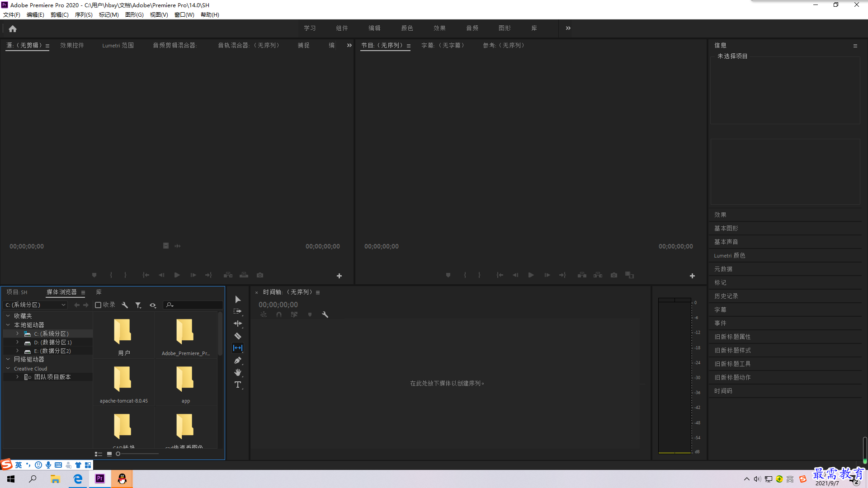Select the Razor tool
This screenshot has width=868, height=488.
pyautogui.click(x=238, y=336)
